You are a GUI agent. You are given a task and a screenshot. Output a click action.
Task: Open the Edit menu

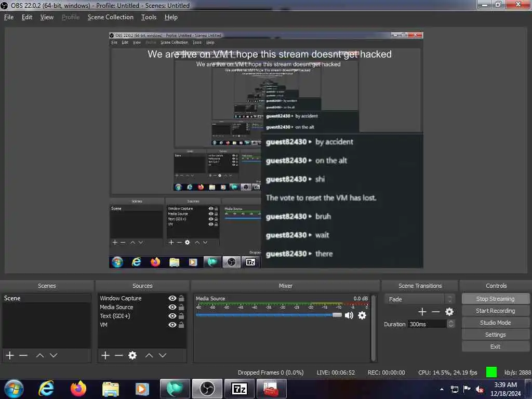pos(27,17)
